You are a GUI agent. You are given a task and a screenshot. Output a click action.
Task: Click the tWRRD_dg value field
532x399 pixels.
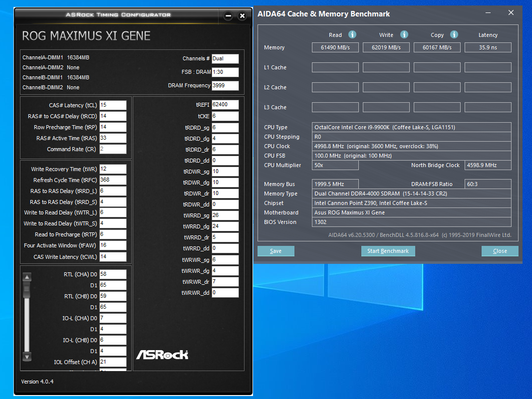pyautogui.click(x=225, y=226)
